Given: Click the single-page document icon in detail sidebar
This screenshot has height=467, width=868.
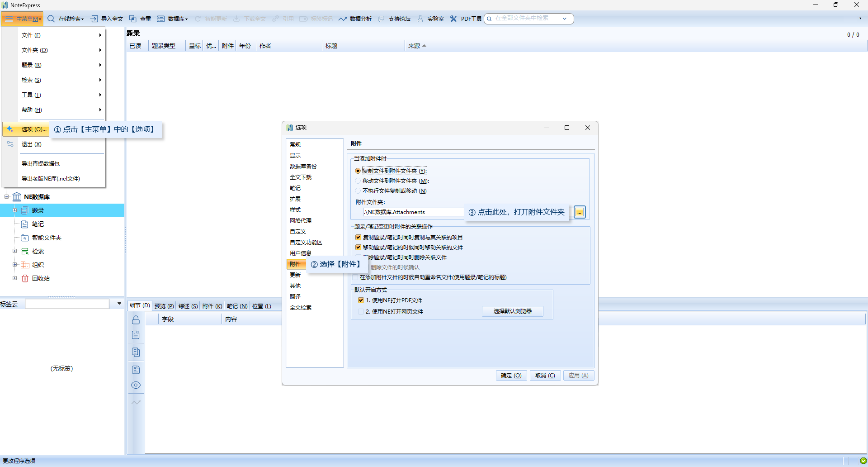Looking at the screenshot, I should click(x=136, y=335).
